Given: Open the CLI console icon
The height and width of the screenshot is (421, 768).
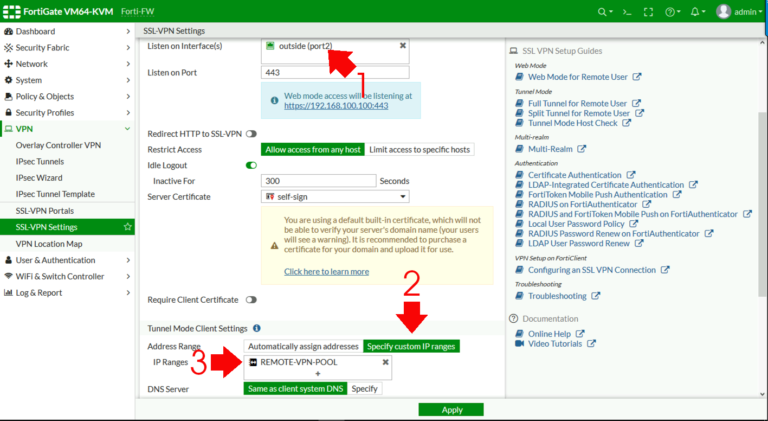Looking at the screenshot, I should (x=627, y=12).
